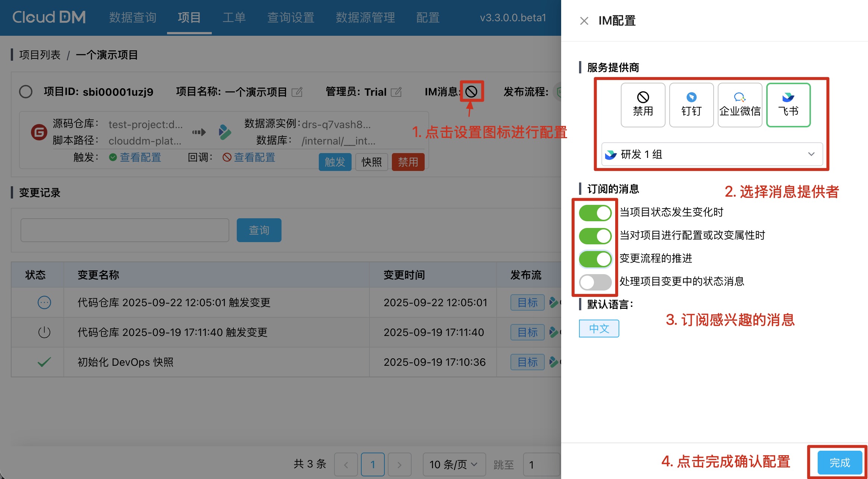Switch to 数据源管理 tab
This screenshot has width=868, height=479.
(365, 18)
